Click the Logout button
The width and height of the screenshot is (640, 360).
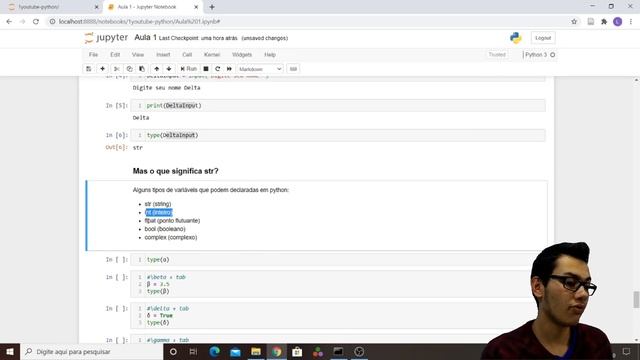click(543, 38)
